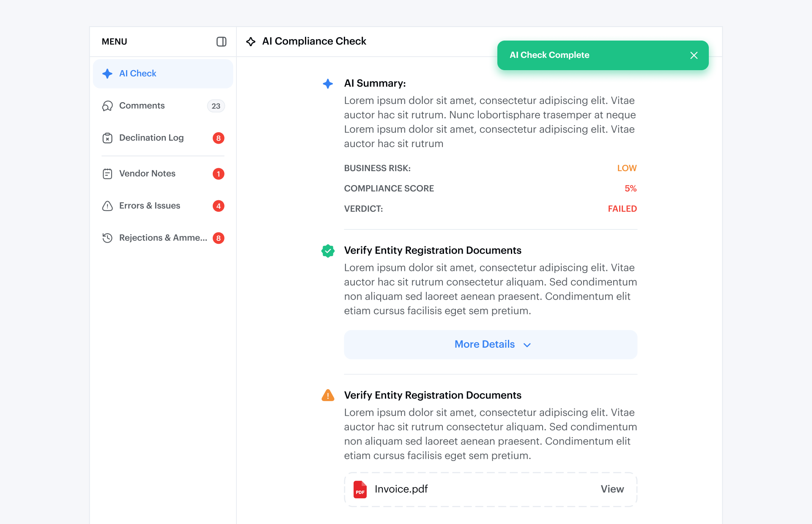Click the warning Entity Registration Documents heading

pos(433,395)
